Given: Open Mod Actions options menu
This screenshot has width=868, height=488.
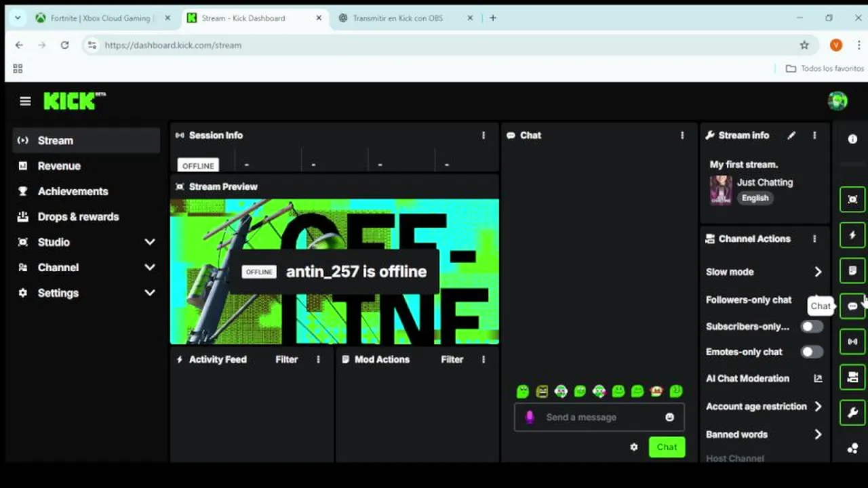Looking at the screenshot, I should (484, 359).
